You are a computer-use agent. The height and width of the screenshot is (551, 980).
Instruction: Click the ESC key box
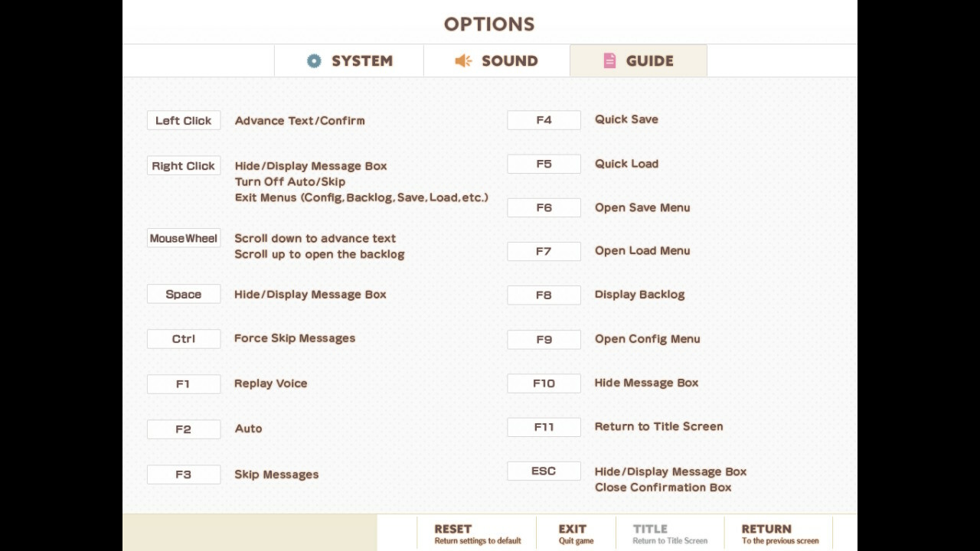[x=544, y=471]
